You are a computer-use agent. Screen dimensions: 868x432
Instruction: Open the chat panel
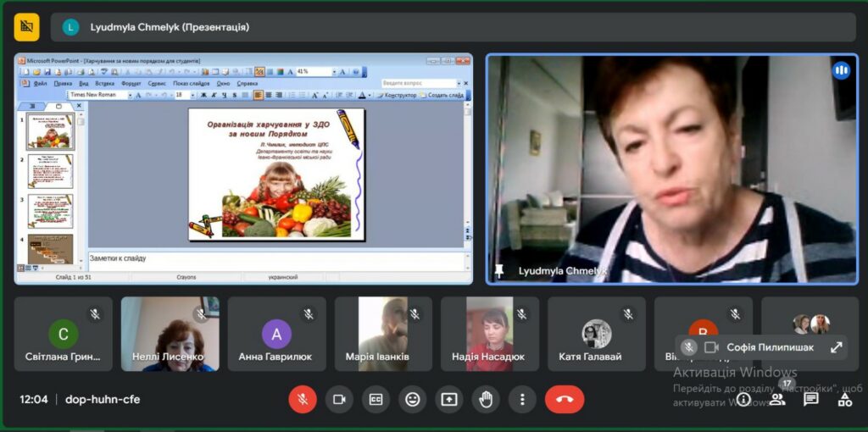tap(811, 399)
